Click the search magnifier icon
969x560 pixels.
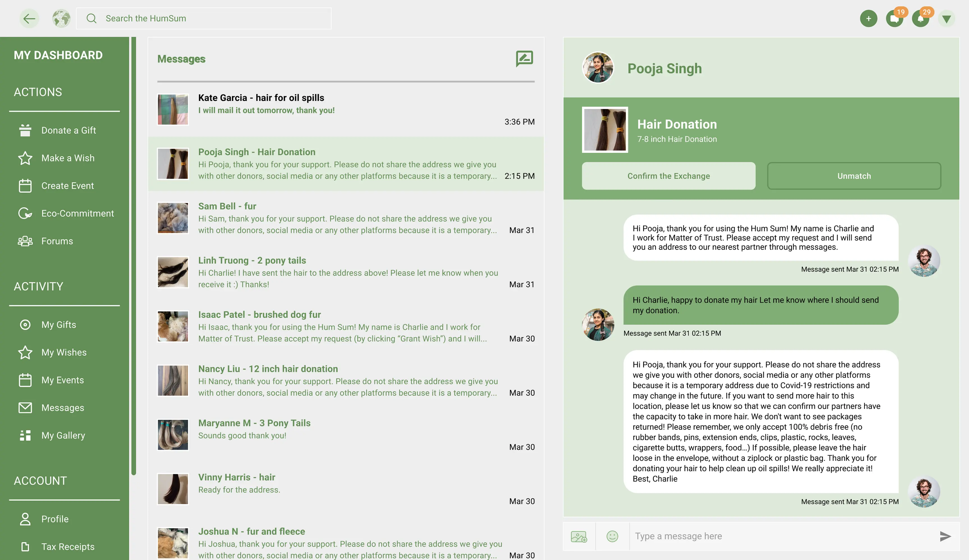coord(91,18)
